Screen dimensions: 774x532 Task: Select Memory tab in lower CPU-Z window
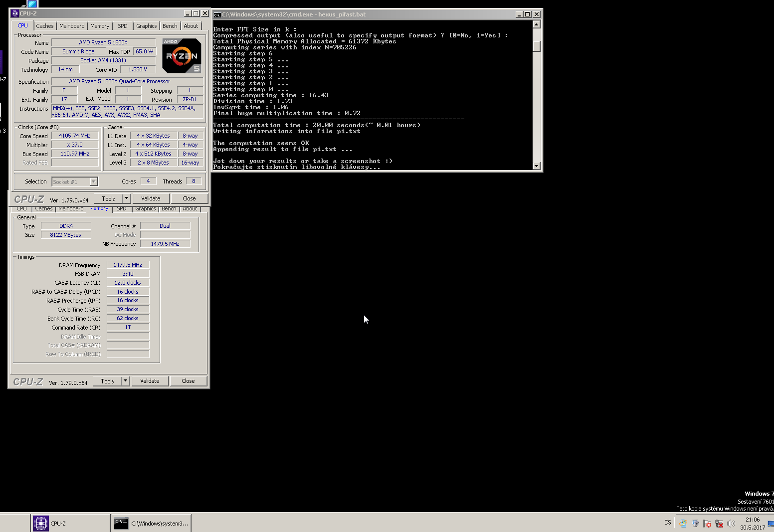point(99,208)
